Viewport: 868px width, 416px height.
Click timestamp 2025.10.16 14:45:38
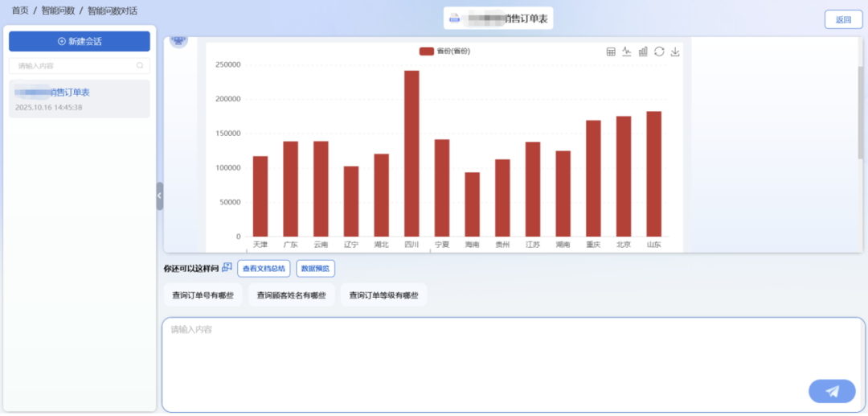[x=49, y=108]
